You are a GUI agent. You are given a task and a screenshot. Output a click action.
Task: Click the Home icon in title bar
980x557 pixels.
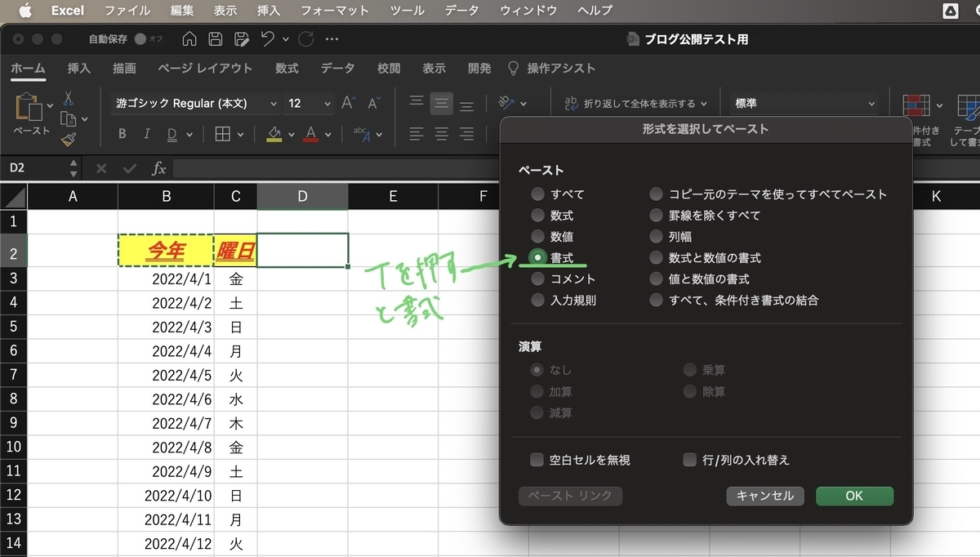tap(189, 39)
